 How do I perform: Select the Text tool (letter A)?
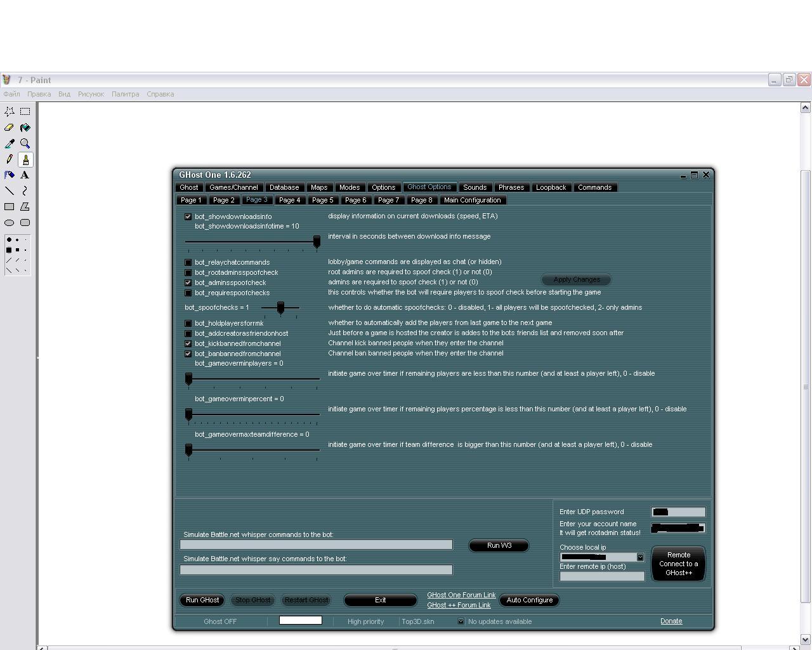[25, 175]
